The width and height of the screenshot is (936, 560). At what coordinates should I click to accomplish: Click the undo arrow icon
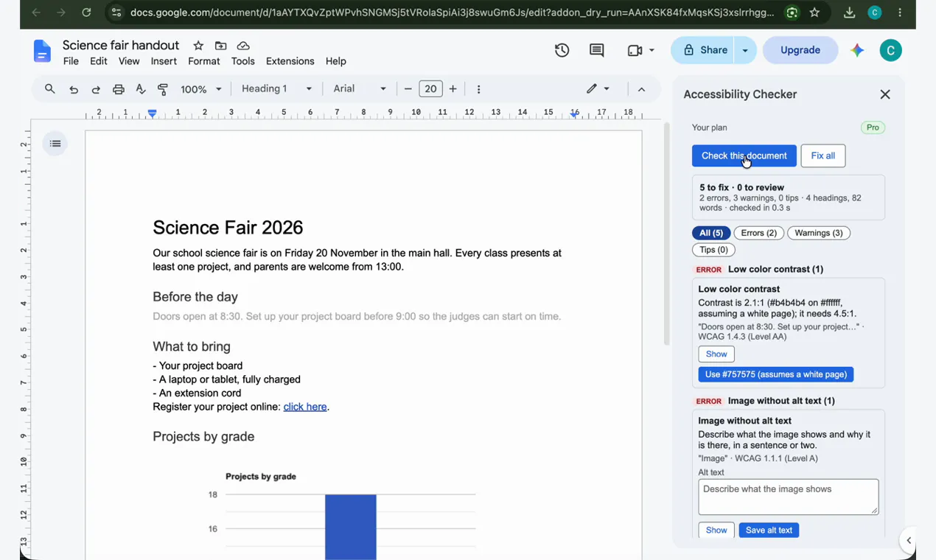[74, 89]
